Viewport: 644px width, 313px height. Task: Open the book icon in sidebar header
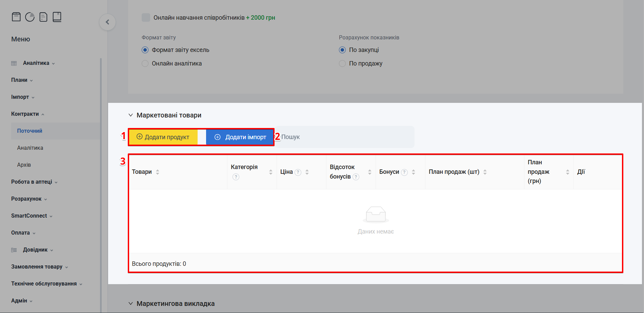click(x=57, y=17)
